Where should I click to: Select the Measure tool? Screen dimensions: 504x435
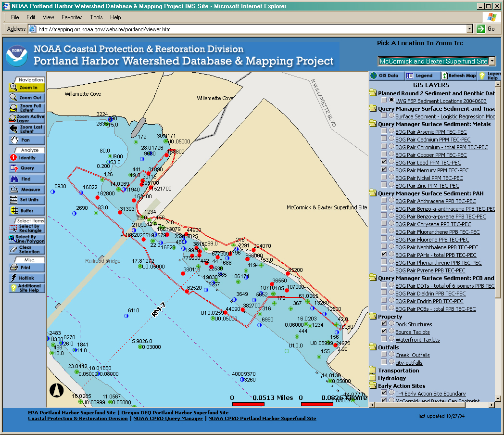[x=26, y=190]
